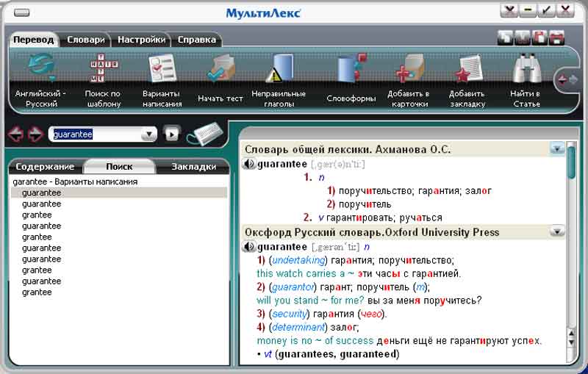Play pronunciation in Ахманова dictionary entry
Image resolution: width=588 pixels, height=374 pixels.
[x=248, y=164]
